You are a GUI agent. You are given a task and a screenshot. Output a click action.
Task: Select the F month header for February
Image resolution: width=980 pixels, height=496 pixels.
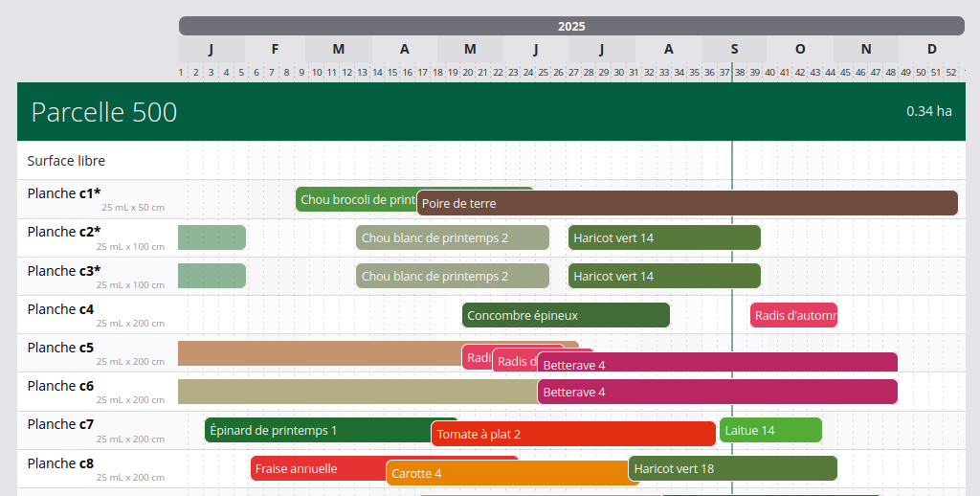[275, 49]
